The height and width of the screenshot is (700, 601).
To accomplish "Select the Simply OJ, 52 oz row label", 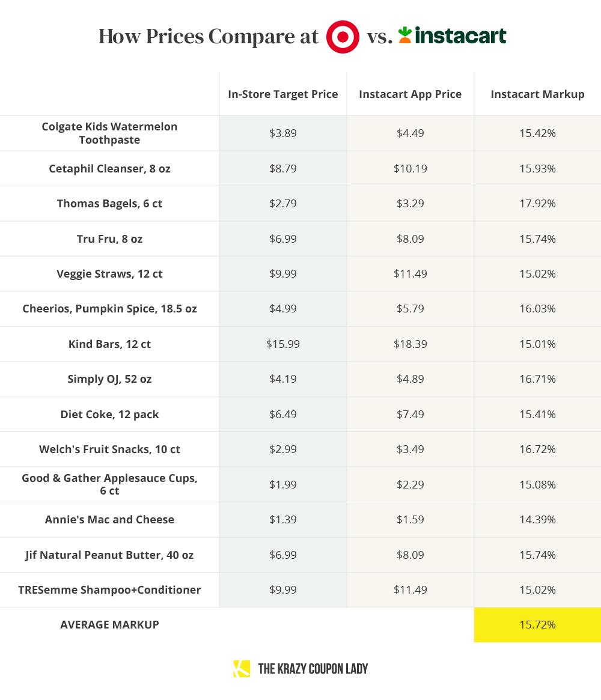I will point(109,379).
